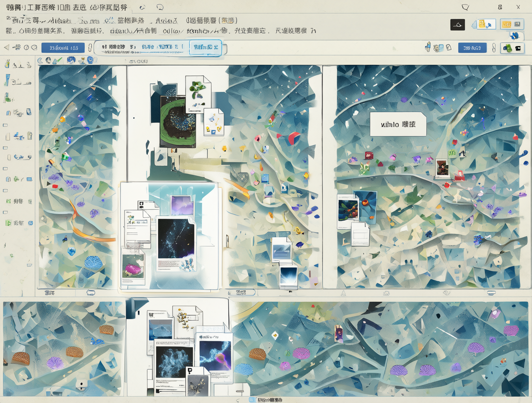Image resolution: width=532 pixels, height=403 pixels.
Task: Click the left solid blue toolbar button
Action: [x=63, y=48]
